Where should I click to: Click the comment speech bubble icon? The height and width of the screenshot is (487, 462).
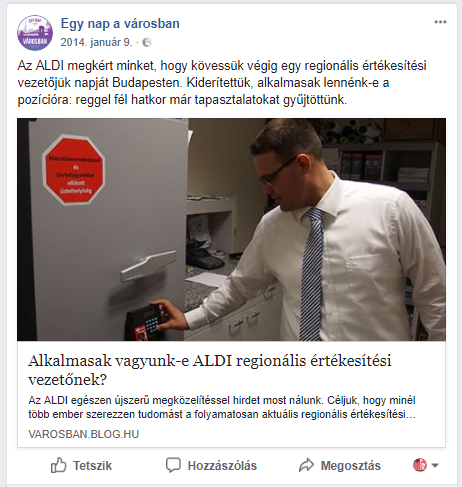pos(173,465)
